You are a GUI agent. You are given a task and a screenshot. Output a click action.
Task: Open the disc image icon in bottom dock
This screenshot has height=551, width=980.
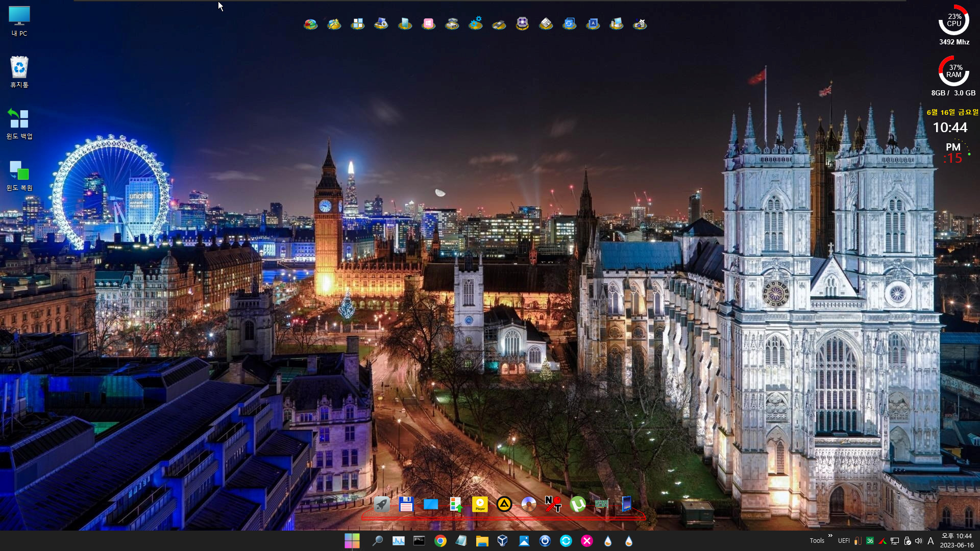tap(529, 504)
